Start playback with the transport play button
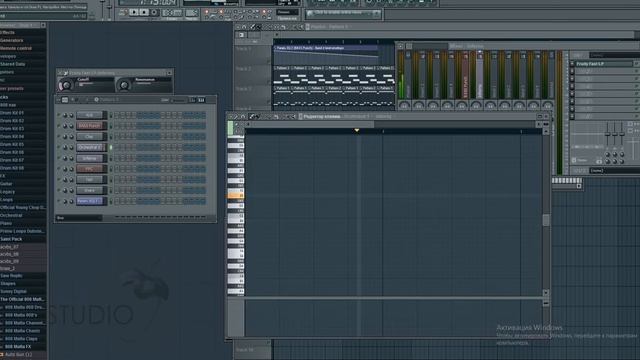The height and width of the screenshot is (360, 640). coord(134,13)
